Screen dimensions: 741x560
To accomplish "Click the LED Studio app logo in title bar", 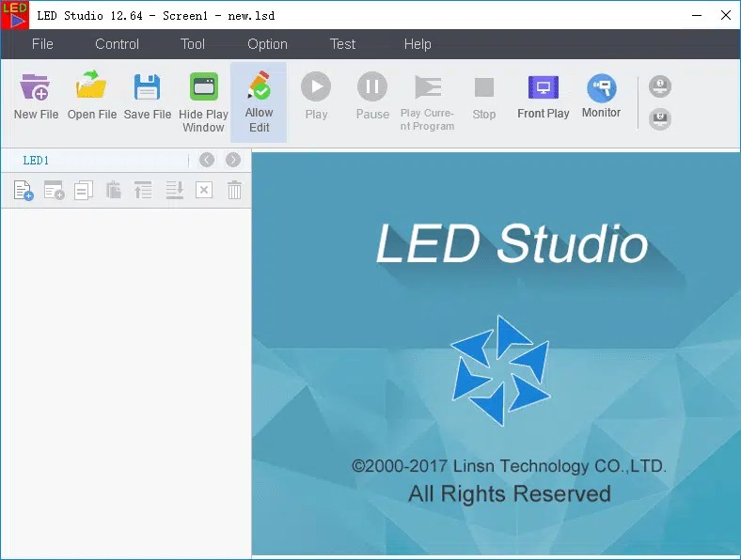I will tap(15, 15).
